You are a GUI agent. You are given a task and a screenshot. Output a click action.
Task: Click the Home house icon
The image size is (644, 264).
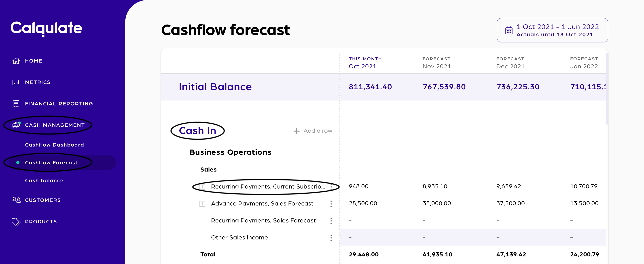click(16, 61)
